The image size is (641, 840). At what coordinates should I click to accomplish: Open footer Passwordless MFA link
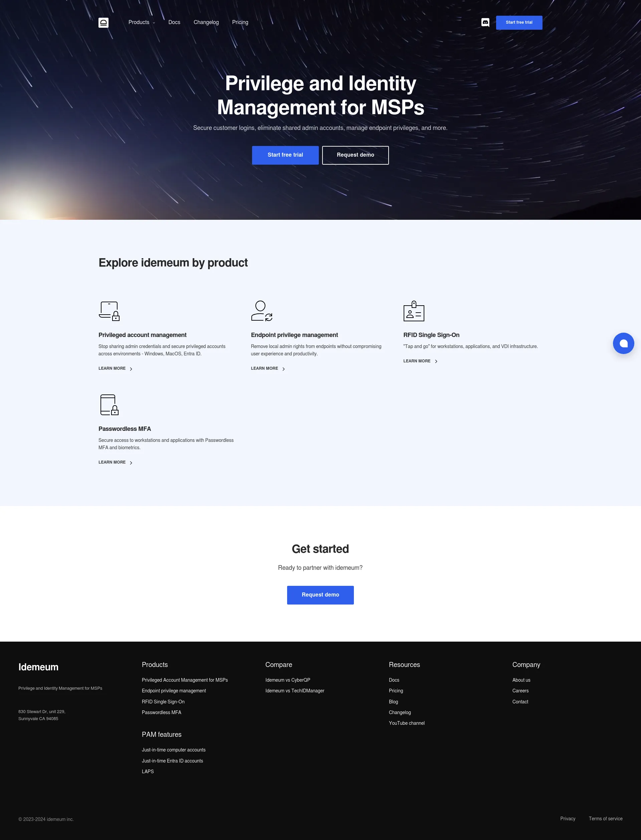tap(161, 712)
